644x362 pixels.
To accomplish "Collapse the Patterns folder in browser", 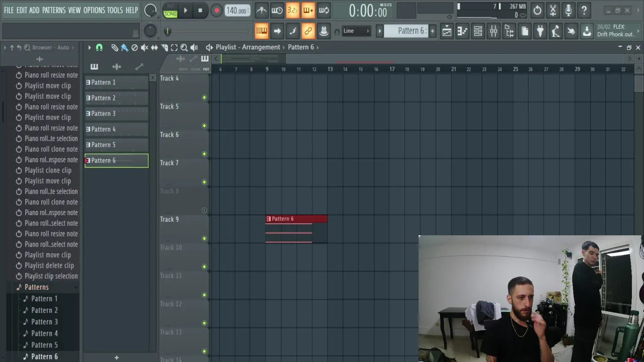I will [x=37, y=287].
